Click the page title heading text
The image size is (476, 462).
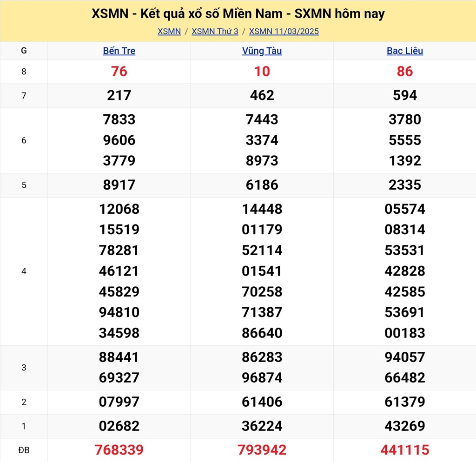point(238,14)
